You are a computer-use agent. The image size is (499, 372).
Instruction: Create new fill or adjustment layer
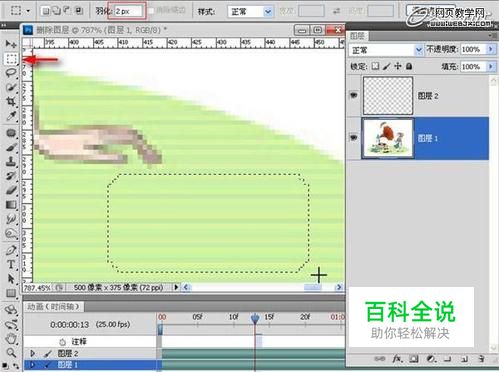click(x=431, y=359)
